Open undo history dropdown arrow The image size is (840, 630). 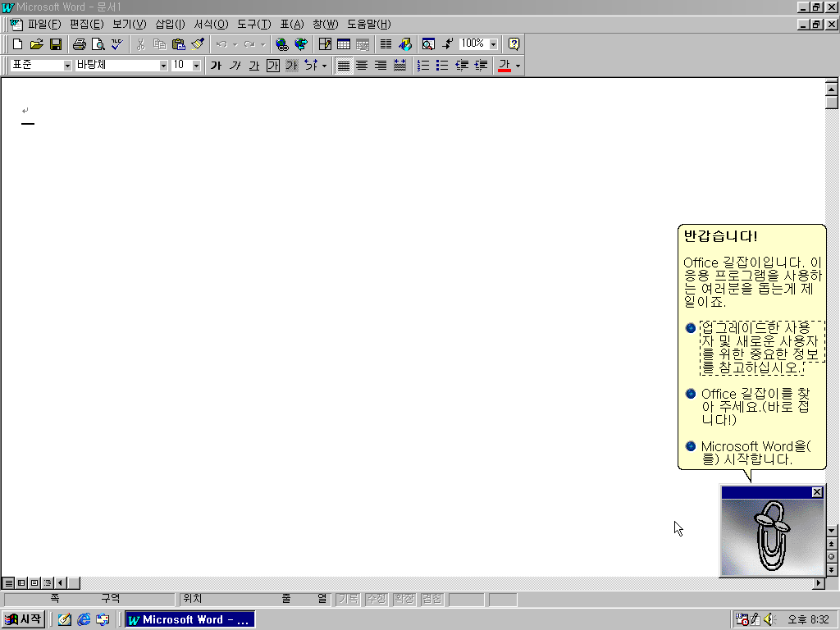pos(235,44)
